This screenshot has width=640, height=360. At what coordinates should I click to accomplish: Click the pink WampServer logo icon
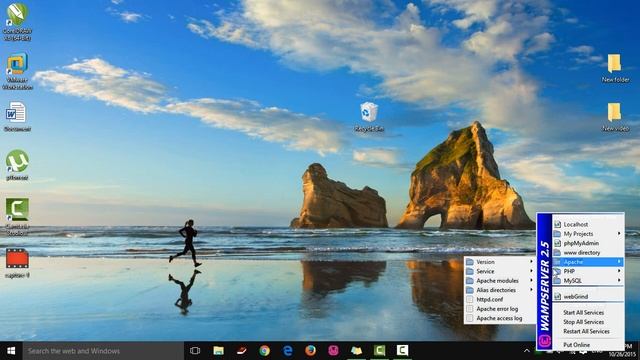coord(544,341)
